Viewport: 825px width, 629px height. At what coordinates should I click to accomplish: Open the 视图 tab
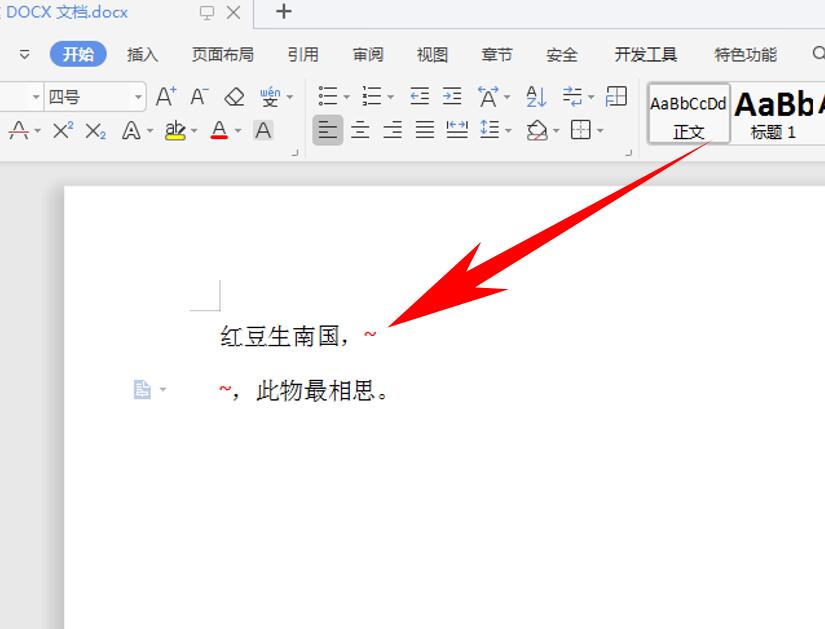(x=432, y=54)
